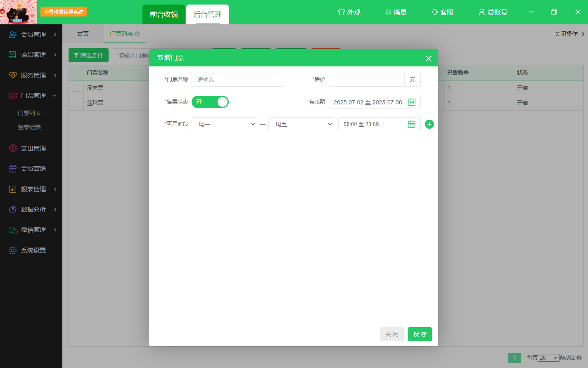Open the 周五 end day dropdown
The image size is (588, 368).
pos(301,124)
